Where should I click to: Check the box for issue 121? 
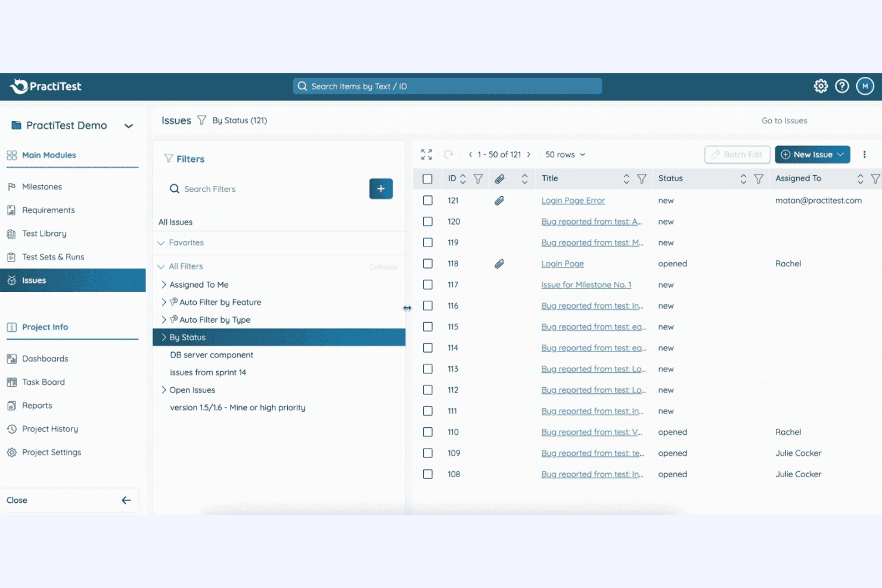pos(427,201)
